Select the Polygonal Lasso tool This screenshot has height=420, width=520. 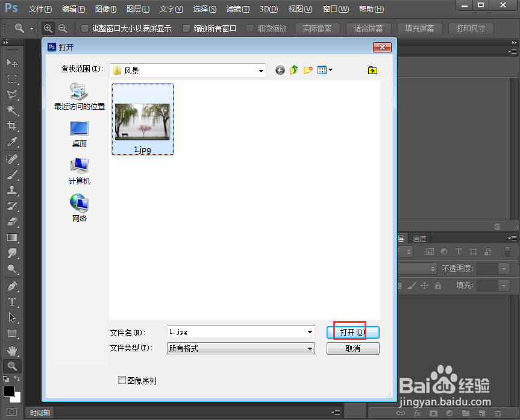pos(12,95)
